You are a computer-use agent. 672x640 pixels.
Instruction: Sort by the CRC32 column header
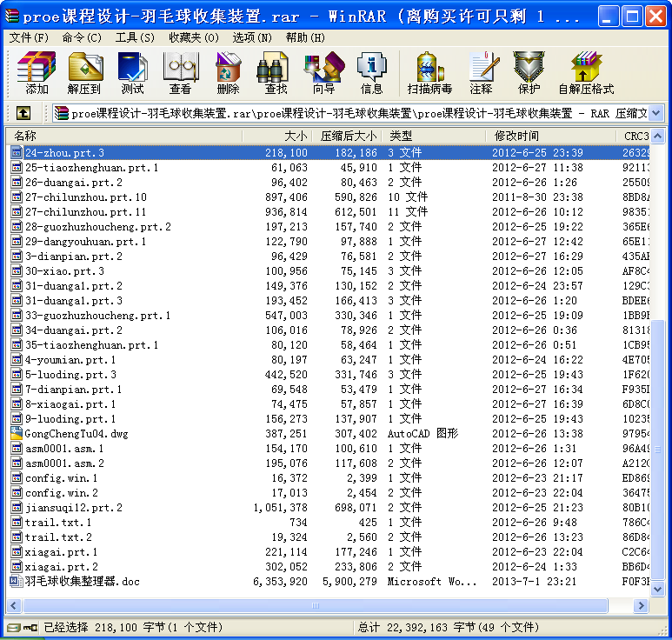633,137
